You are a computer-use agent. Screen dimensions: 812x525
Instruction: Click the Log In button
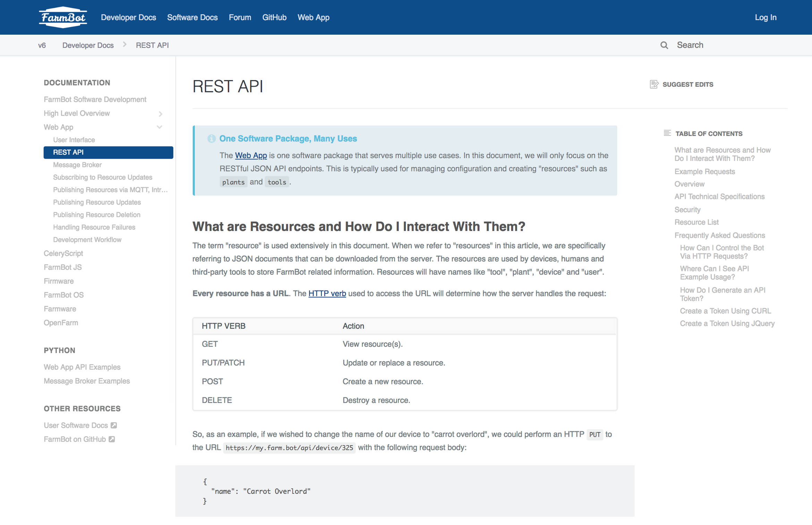766,17
